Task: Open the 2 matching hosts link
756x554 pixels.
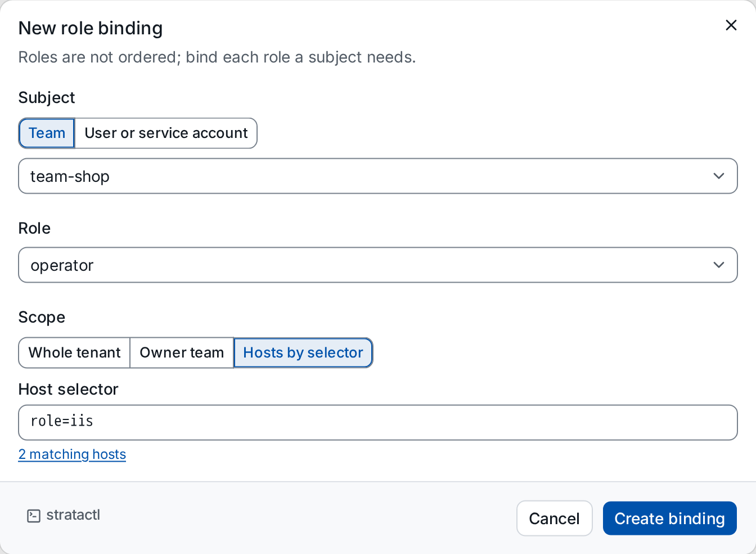Action: [x=72, y=454]
